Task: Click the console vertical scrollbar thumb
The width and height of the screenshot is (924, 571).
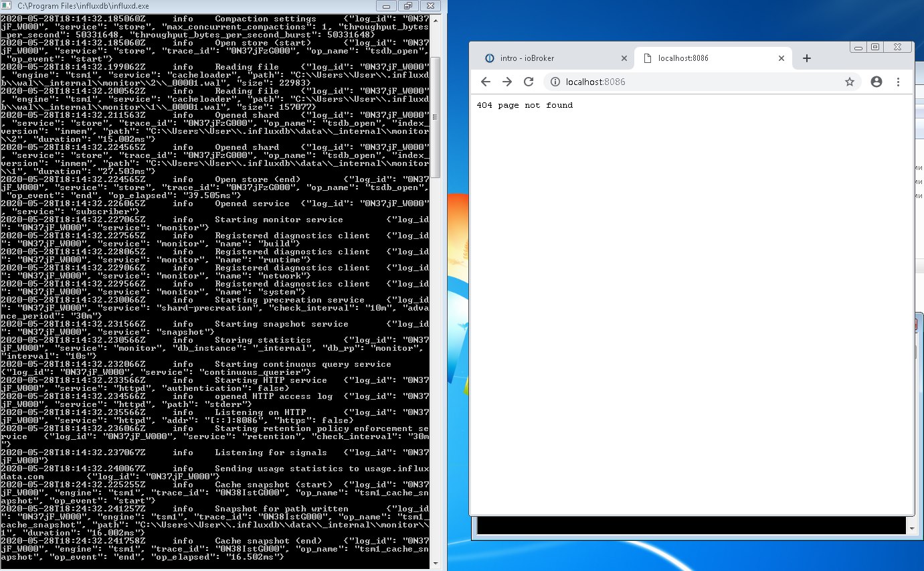Action: tap(435, 117)
